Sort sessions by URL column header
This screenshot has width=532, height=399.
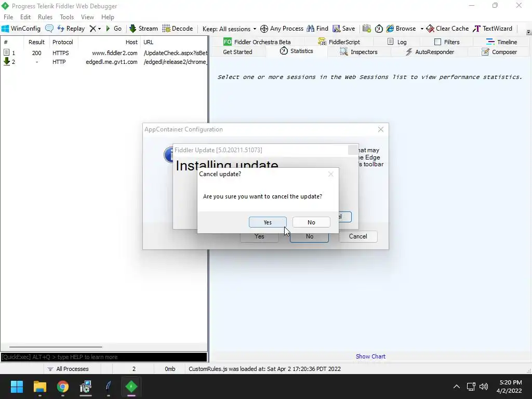click(x=174, y=42)
